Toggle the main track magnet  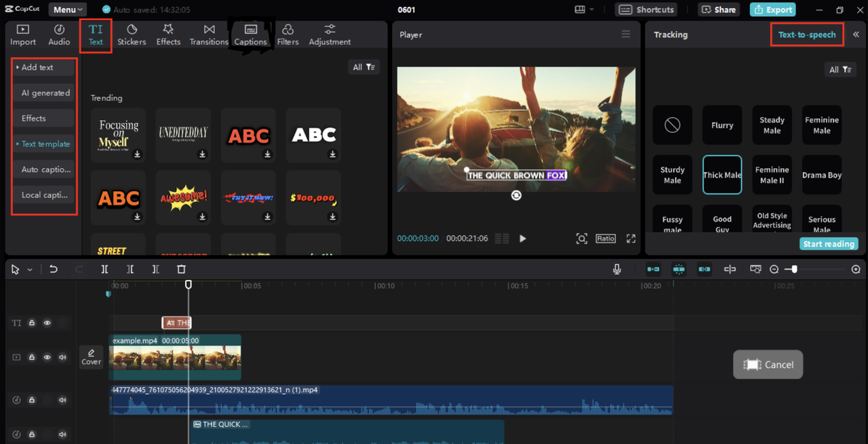coord(653,269)
